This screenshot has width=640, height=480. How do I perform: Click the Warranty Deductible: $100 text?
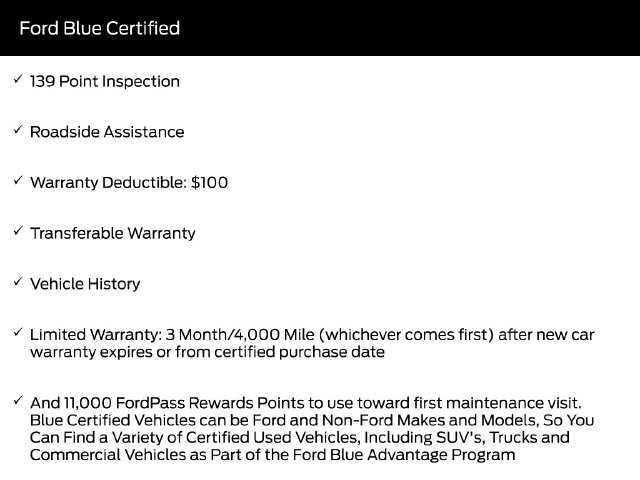pyautogui.click(x=129, y=182)
